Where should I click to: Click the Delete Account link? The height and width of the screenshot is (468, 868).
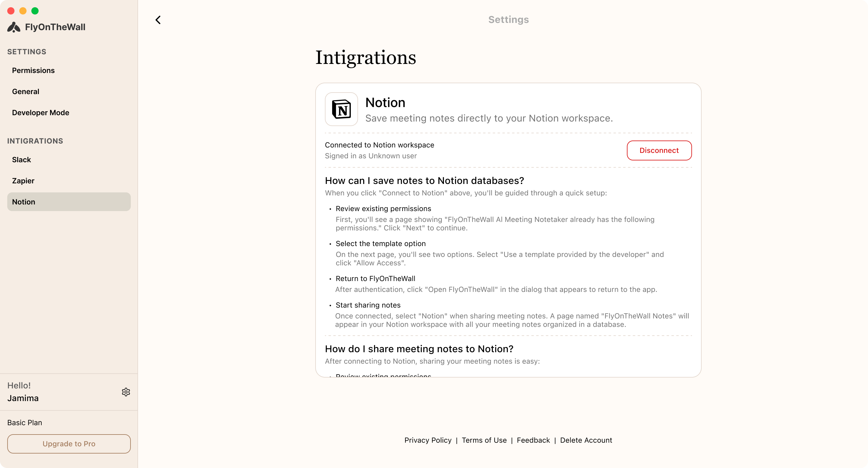pos(586,440)
